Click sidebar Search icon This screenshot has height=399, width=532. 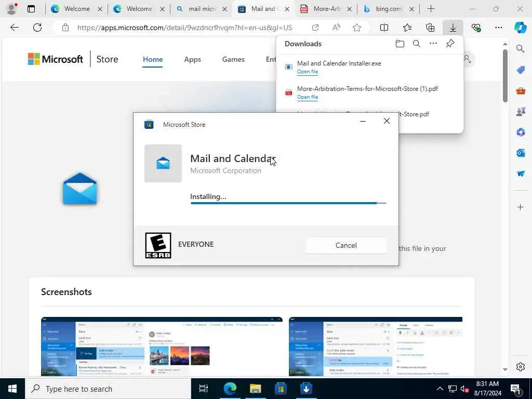click(521, 49)
